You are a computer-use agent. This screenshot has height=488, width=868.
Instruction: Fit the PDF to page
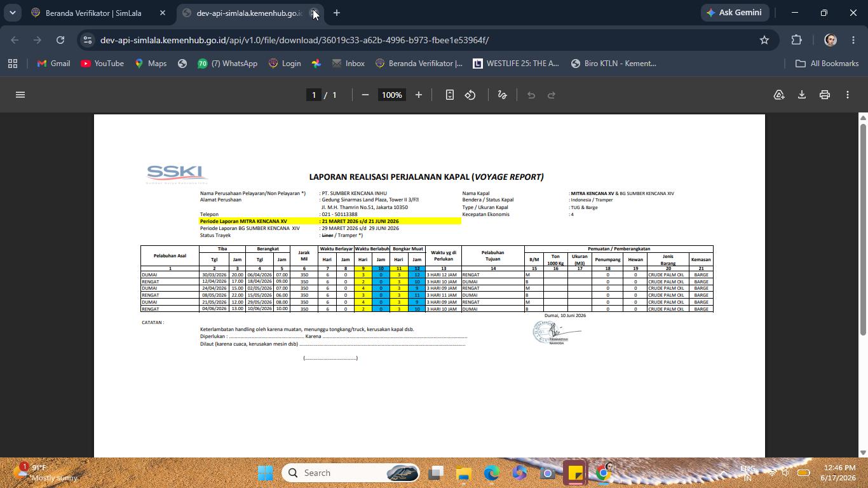[450, 95]
